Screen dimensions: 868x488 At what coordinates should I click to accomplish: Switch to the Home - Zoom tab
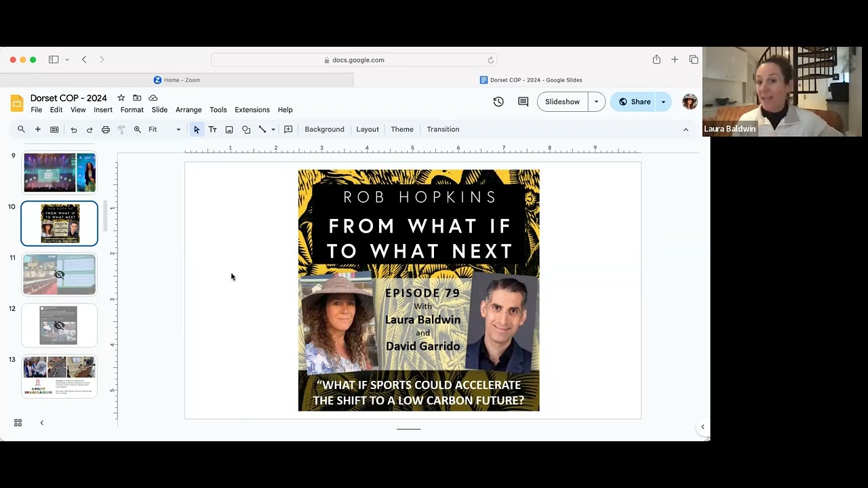pyautogui.click(x=177, y=80)
